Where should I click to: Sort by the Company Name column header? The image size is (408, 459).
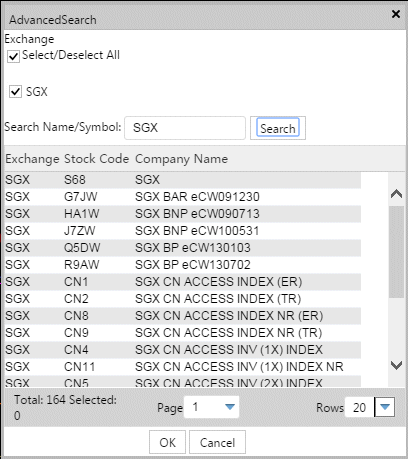181,159
